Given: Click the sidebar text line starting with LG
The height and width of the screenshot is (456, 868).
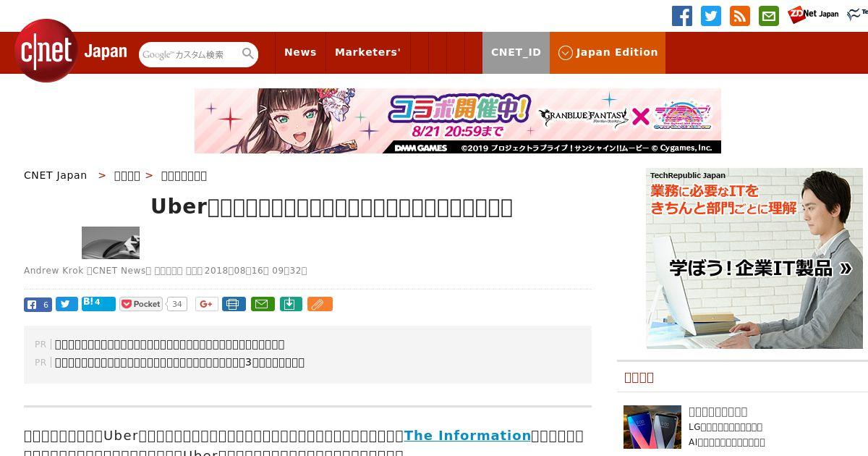Looking at the screenshot, I should pyautogui.click(x=726, y=427).
